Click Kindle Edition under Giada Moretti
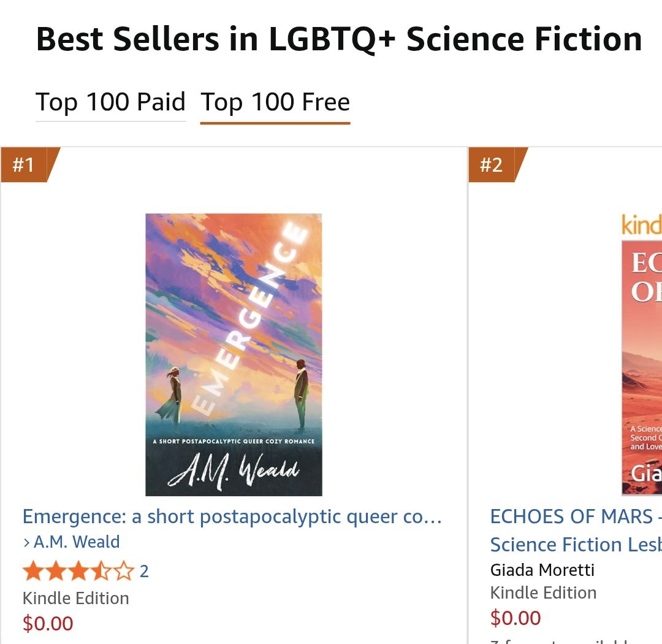Screen dimensions: 662x644 (543, 592)
